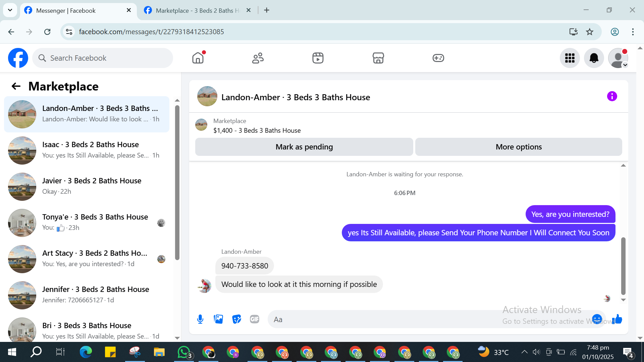Bookmark this page with the star icon
This screenshot has width=644, height=362.
coord(590,32)
